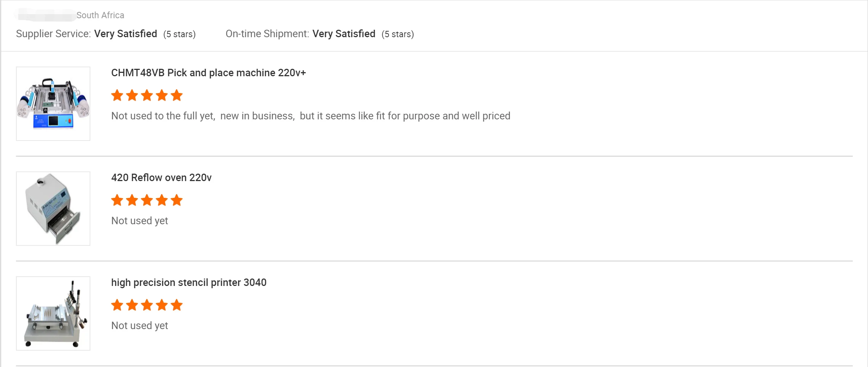Screen dimensions: 868x367
Task: Select the last star under 420 Reflow oven
Action: tap(177, 200)
